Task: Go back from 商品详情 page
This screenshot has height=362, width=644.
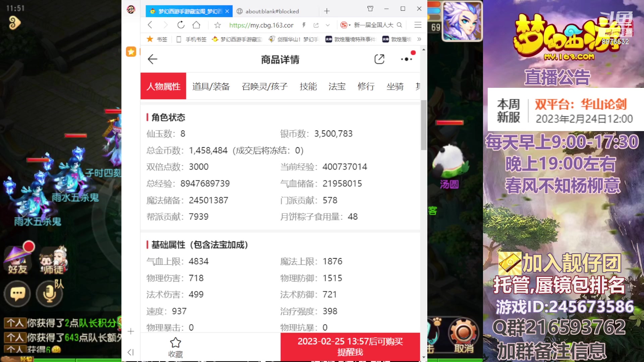Action: click(152, 59)
